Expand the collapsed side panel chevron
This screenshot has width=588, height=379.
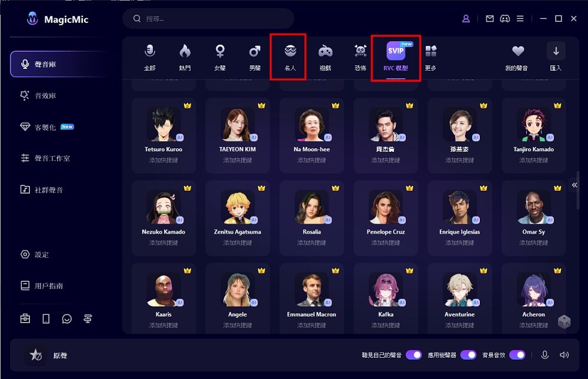(x=574, y=185)
